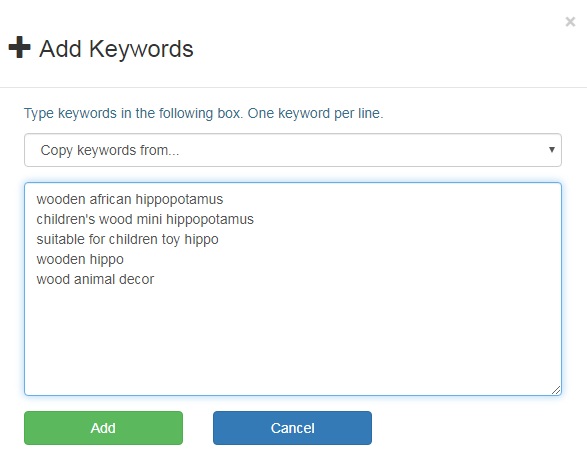Place cursor on wooden african hippopotamus line
This screenshot has height=455, width=587.
130,200
